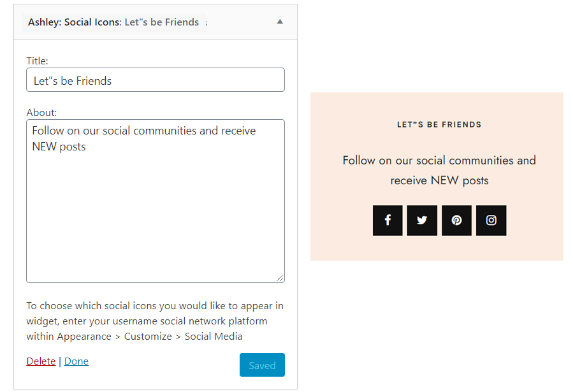Collapse the Ashley Social Icons widget arrow

[280, 22]
